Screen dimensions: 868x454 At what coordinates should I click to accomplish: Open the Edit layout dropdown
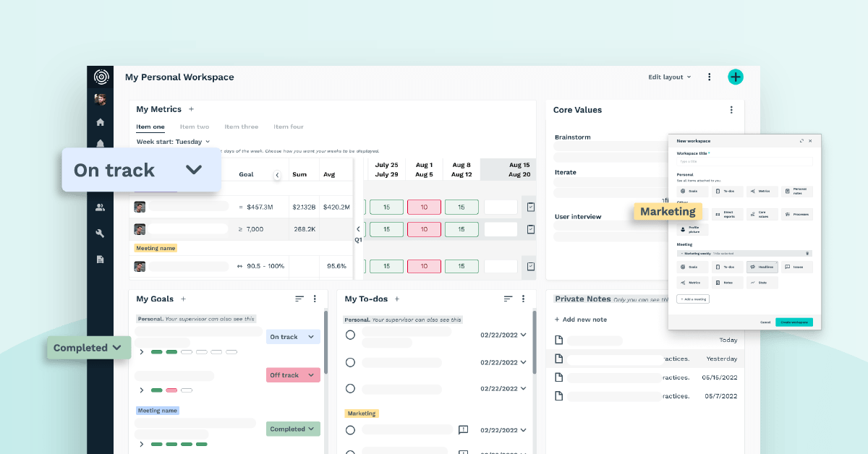[669, 77]
